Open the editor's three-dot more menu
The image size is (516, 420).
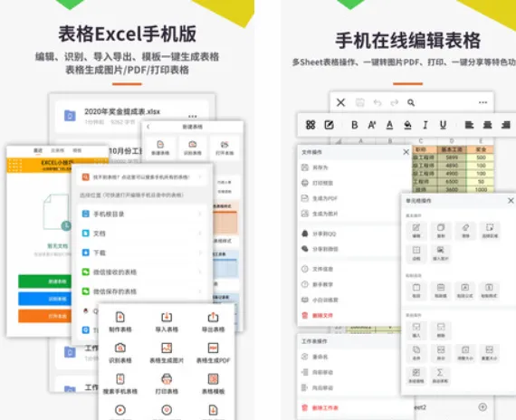click(483, 102)
